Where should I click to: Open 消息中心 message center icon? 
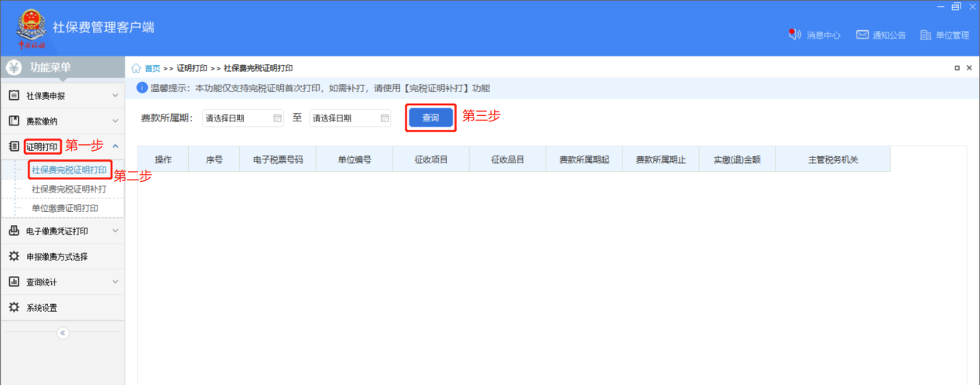pyautogui.click(x=793, y=35)
